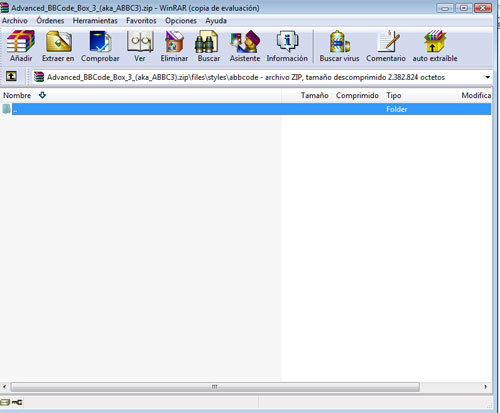Click the Añadir toolbar icon
Screen dimensions: 500x413
coord(21,41)
